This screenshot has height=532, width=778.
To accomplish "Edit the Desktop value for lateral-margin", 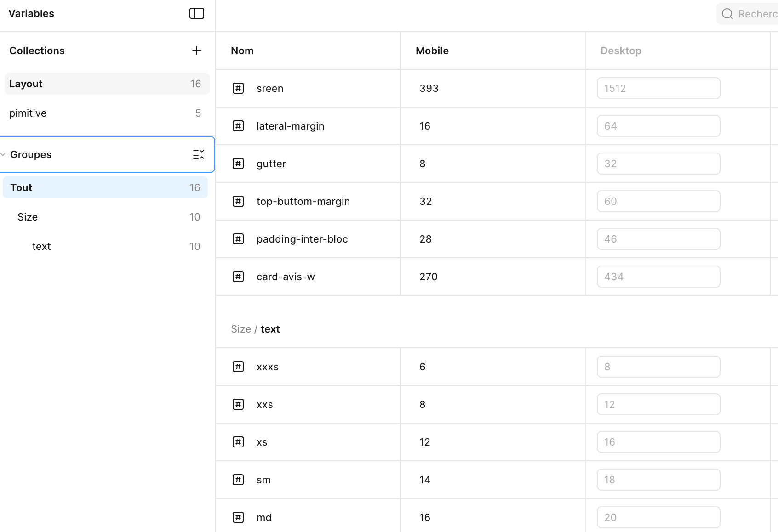I will pyautogui.click(x=658, y=126).
